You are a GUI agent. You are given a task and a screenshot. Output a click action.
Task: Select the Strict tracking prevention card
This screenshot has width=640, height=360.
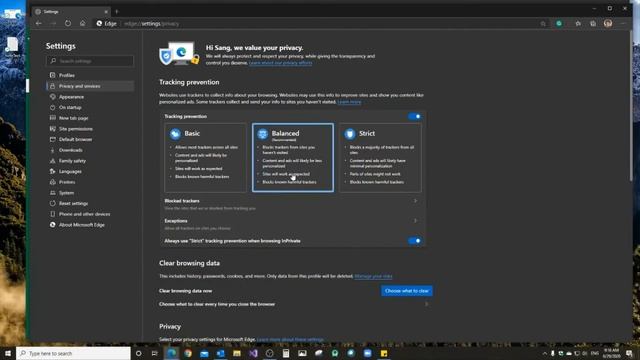(380, 158)
